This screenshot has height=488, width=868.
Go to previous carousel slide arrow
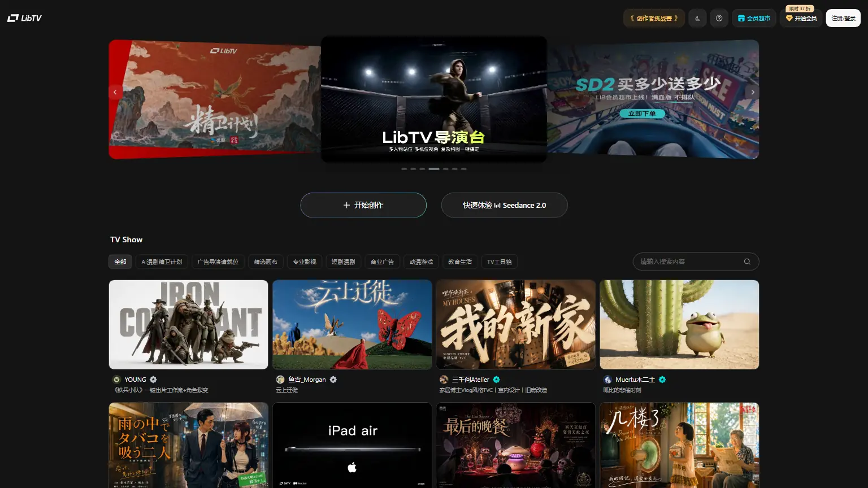pos(115,92)
